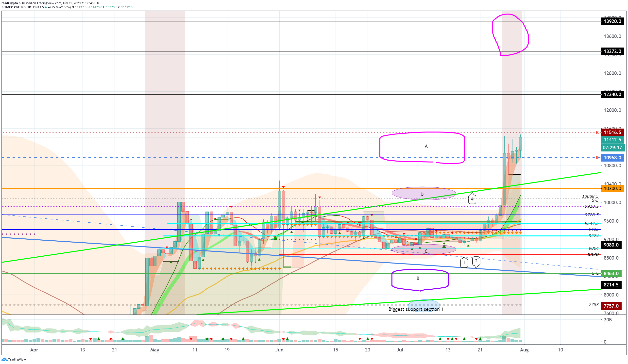Select the callout numbered 1
The width and height of the screenshot is (628, 364).
coord(464,263)
